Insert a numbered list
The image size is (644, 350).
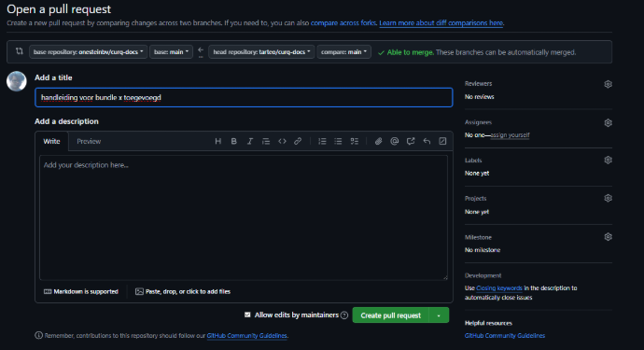(322, 141)
